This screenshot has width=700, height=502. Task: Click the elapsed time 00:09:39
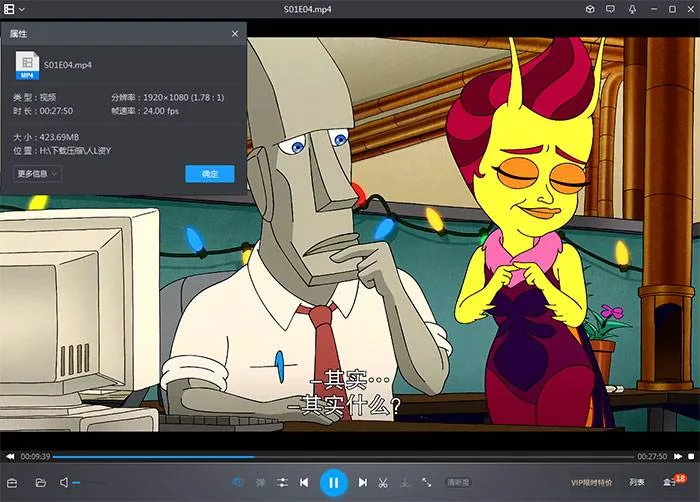(35, 456)
